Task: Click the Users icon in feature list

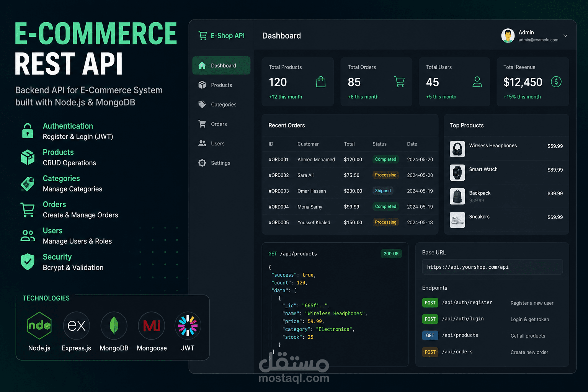Action: click(x=28, y=236)
